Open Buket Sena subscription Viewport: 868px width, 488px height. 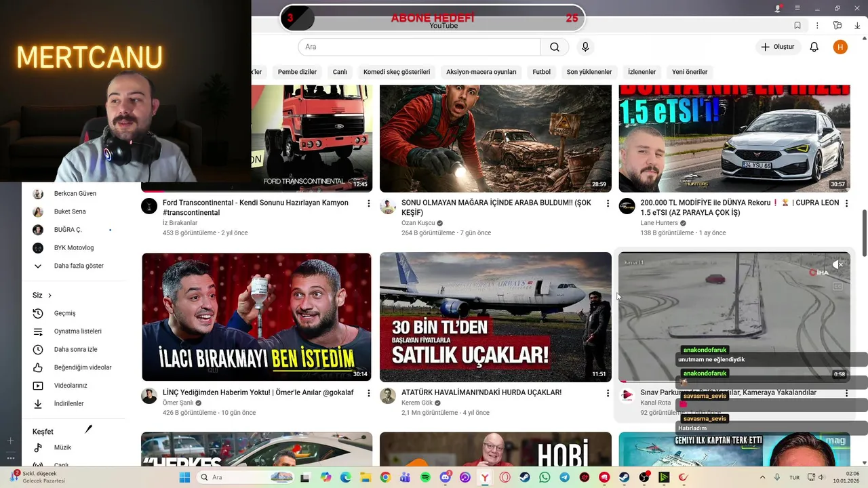point(70,211)
